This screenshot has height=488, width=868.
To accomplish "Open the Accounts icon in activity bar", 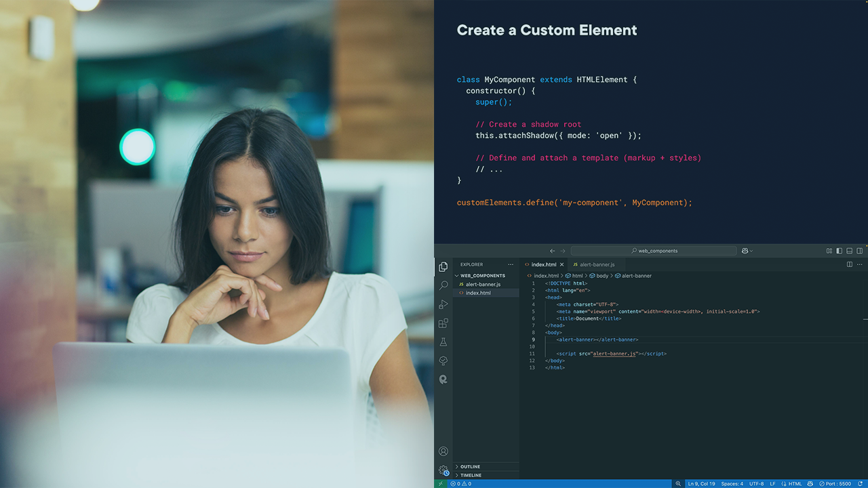I will 443,451.
